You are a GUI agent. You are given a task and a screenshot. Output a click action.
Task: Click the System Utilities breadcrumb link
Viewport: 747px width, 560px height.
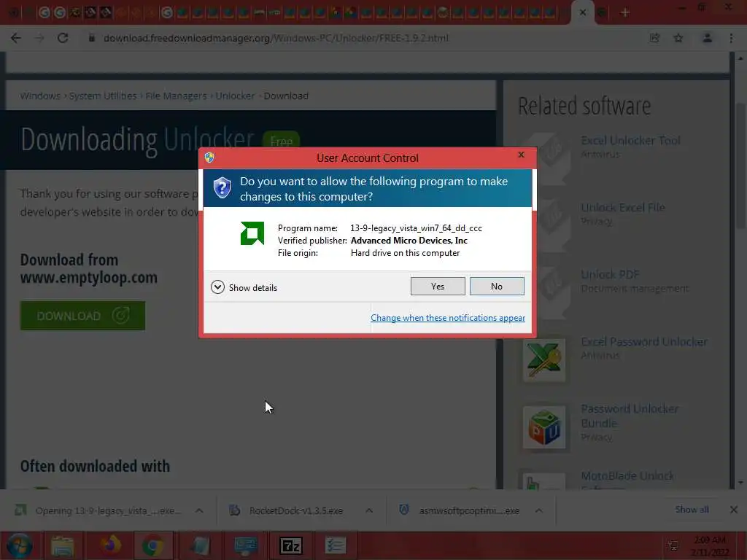click(x=102, y=96)
